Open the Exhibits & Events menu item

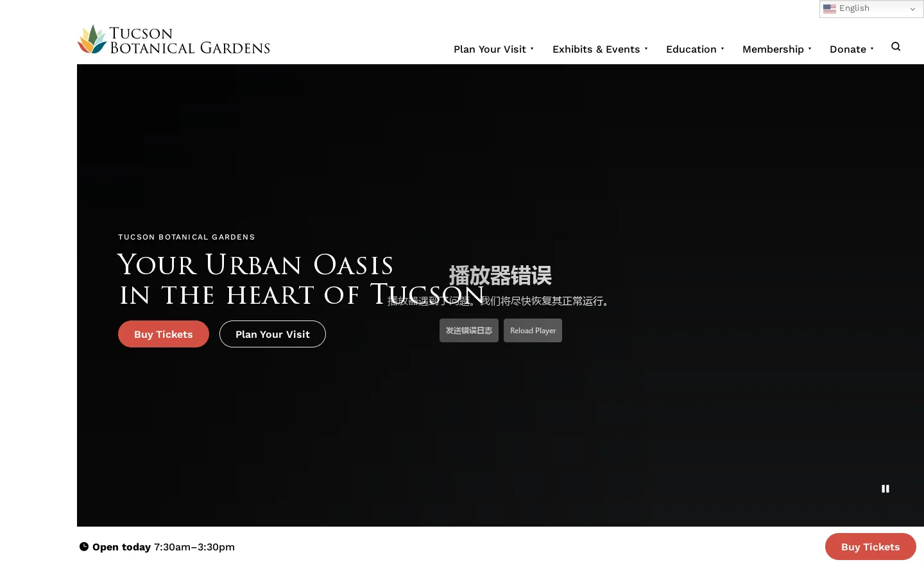(x=596, y=49)
